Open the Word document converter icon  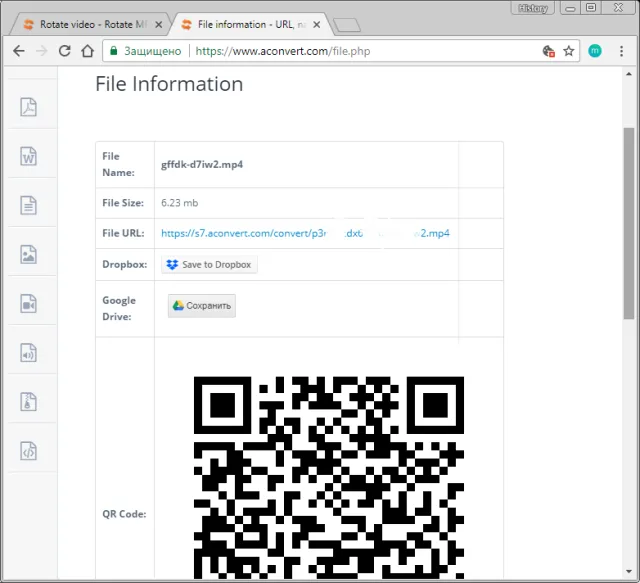29,156
